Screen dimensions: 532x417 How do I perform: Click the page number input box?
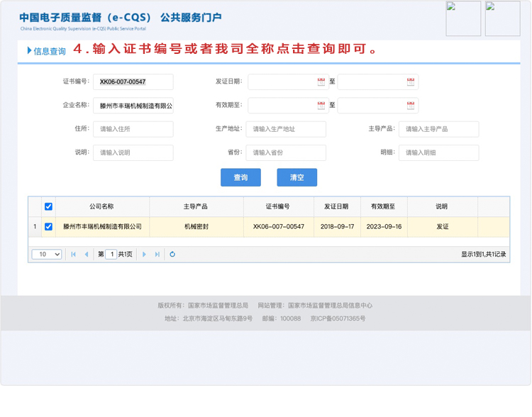tap(111, 255)
